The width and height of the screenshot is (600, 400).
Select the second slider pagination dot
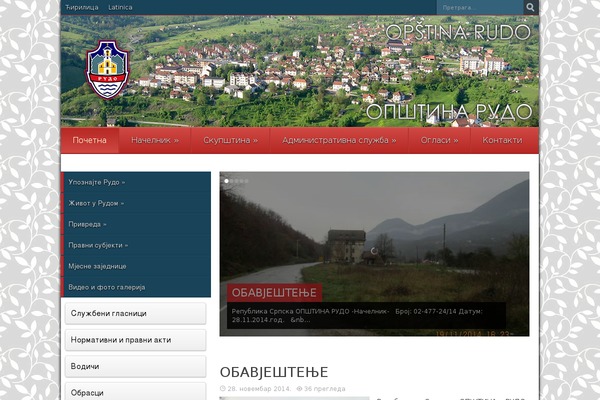click(232, 181)
